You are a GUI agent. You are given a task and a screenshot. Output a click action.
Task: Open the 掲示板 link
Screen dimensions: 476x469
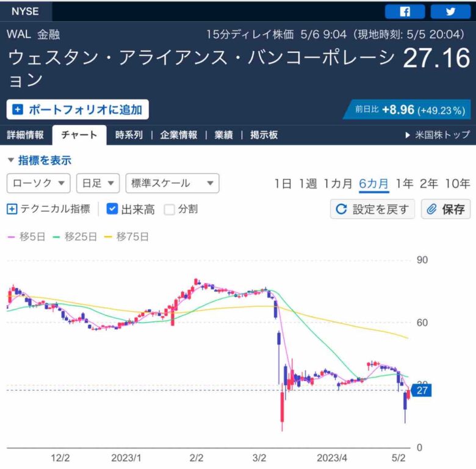264,135
